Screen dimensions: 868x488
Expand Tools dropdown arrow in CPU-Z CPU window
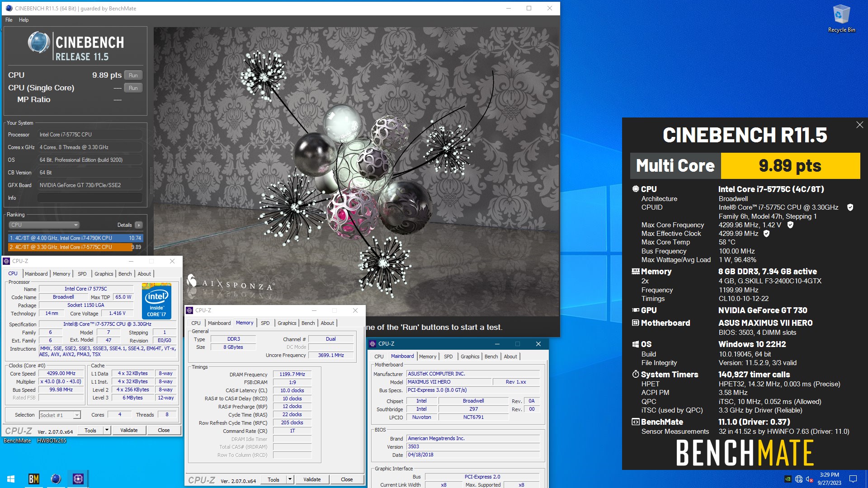click(x=107, y=430)
